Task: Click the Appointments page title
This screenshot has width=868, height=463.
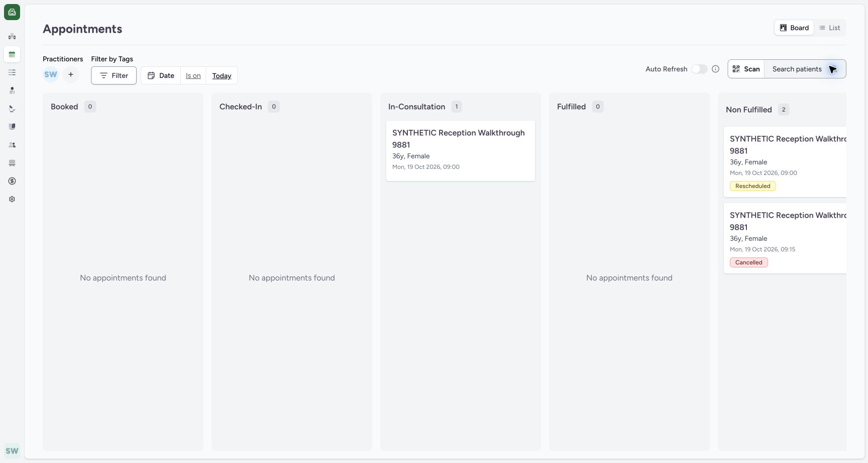Action: click(x=82, y=29)
